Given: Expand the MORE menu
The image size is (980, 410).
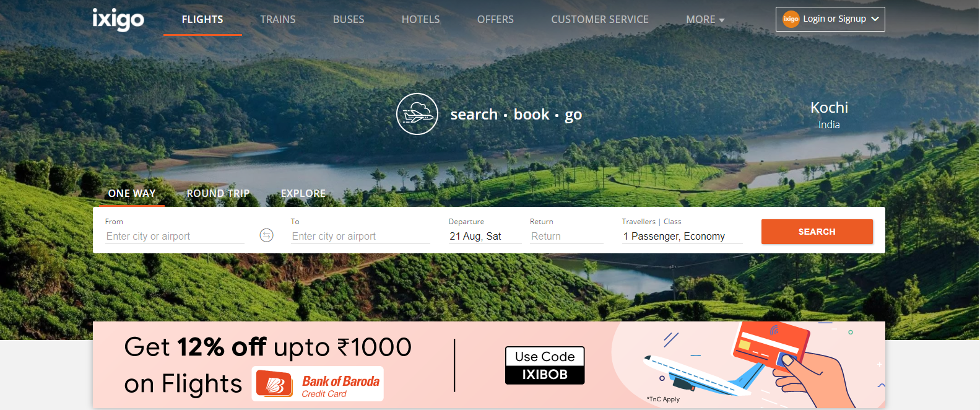Looking at the screenshot, I should pos(705,20).
